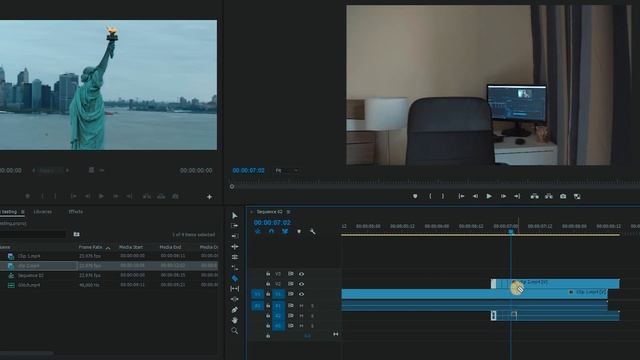Export frame from Source monitor
The height and width of the screenshot is (360, 640).
pos(175,196)
